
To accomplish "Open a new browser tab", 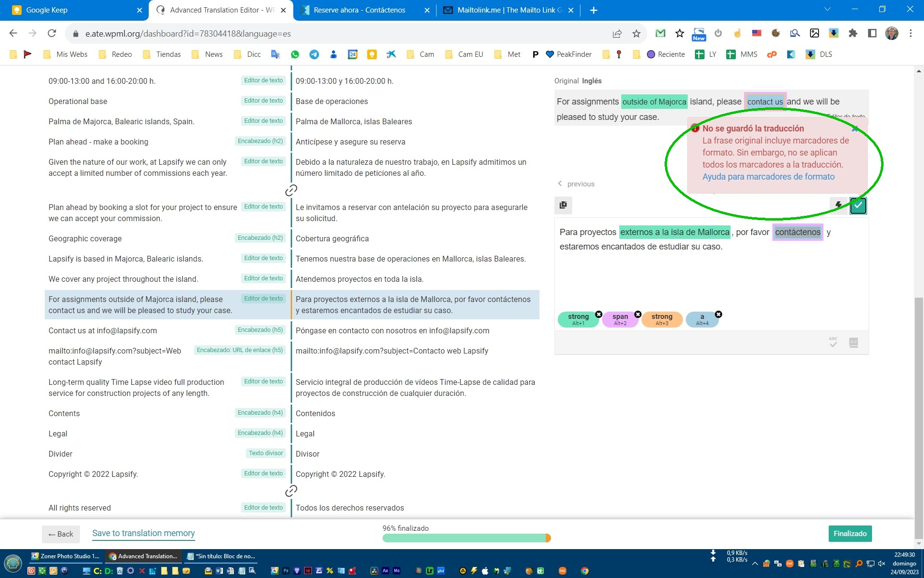I will point(593,10).
